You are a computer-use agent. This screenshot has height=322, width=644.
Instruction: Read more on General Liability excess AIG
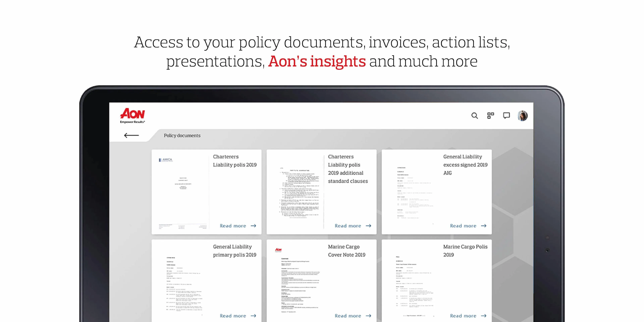(468, 226)
